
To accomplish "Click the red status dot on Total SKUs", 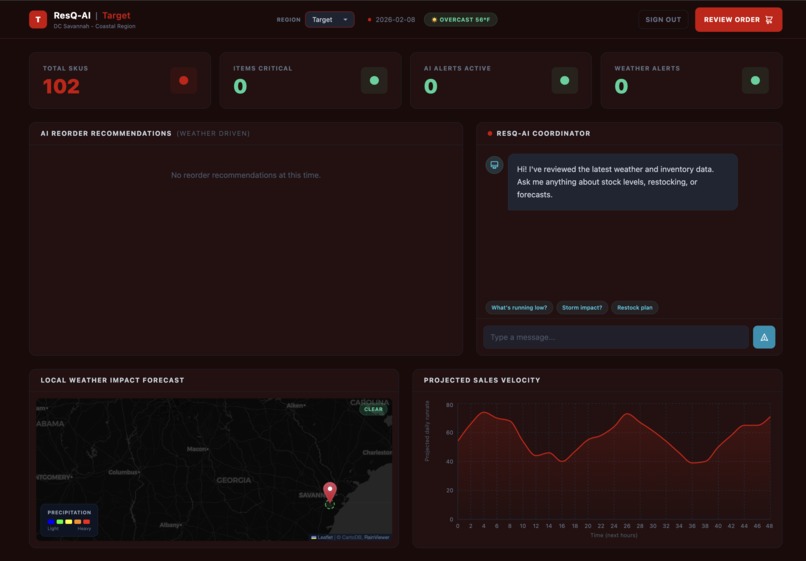I will (184, 80).
